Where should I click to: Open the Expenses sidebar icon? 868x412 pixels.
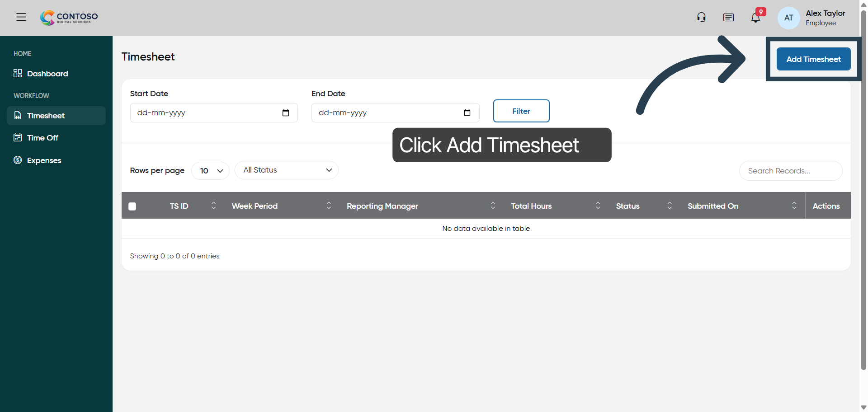(17, 160)
